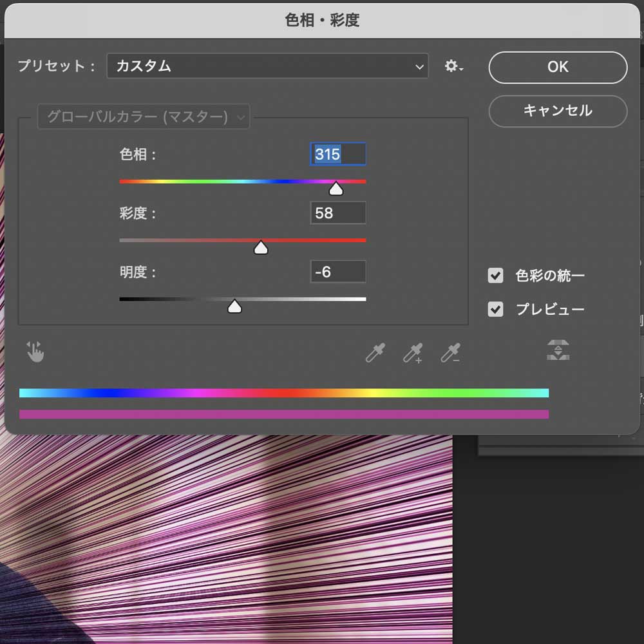
Task: Open the プリセット dropdown showing カスタム
Action: pyautogui.click(x=267, y=66)
